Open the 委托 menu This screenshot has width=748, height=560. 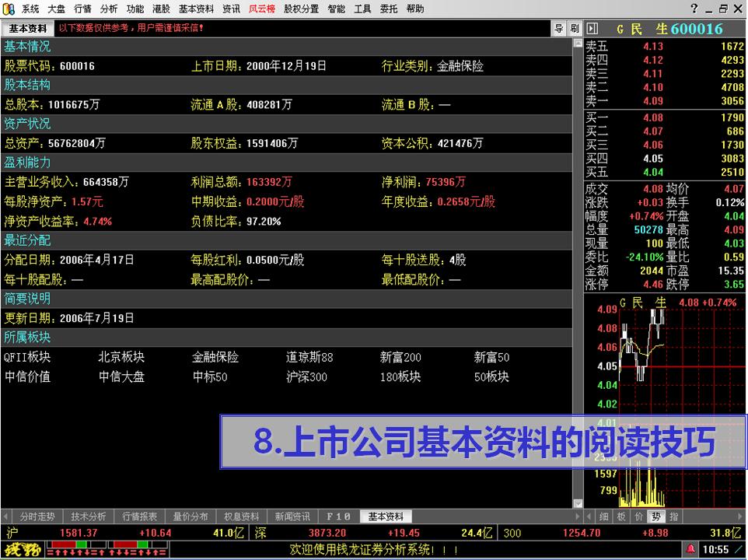click(389, 9)
